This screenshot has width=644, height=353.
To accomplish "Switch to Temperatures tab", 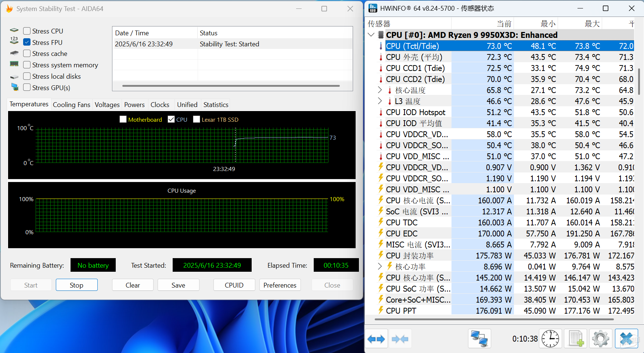I will point(29,104).
